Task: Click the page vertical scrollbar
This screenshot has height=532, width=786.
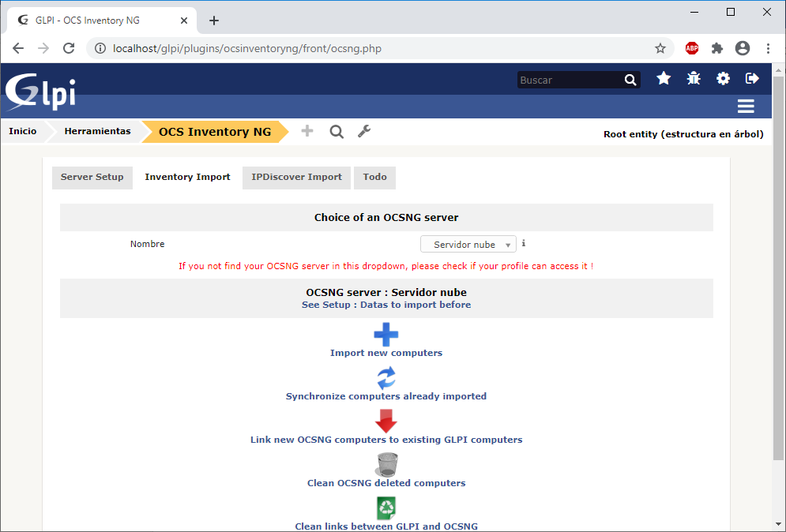Action: click(x=778, y=270)
